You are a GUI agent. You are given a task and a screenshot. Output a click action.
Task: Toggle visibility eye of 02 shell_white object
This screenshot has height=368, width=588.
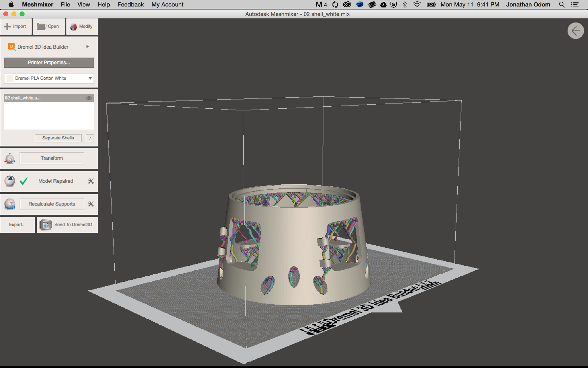pyautogui.click(x=89, y=98)
